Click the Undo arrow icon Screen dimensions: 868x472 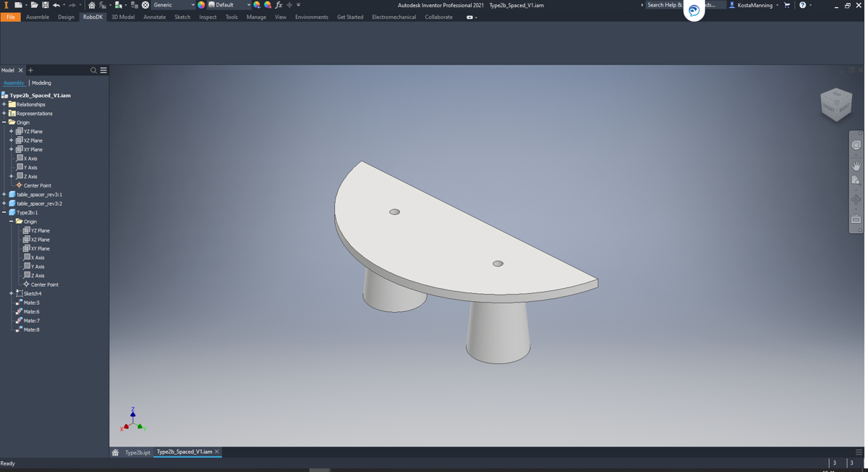pyautogui.click(x=56, y=5)
